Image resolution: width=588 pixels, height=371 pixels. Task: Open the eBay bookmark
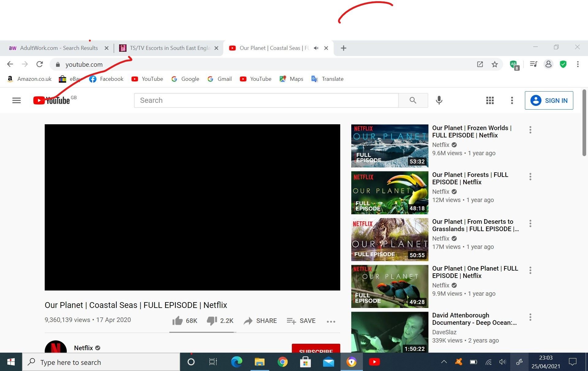pyautogui.click(x=70, y=79)
